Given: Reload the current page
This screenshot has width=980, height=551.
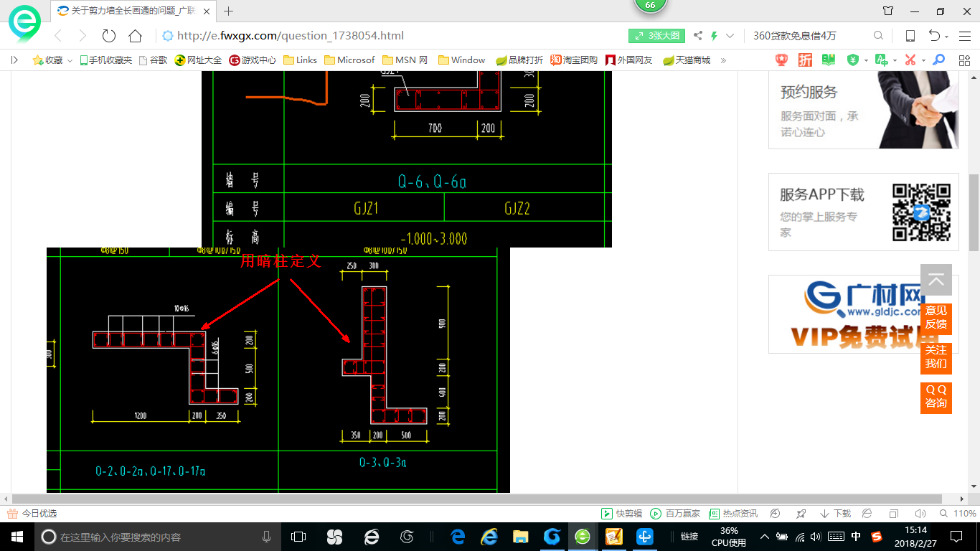Looking at the screenshot, I should point(109,36).
